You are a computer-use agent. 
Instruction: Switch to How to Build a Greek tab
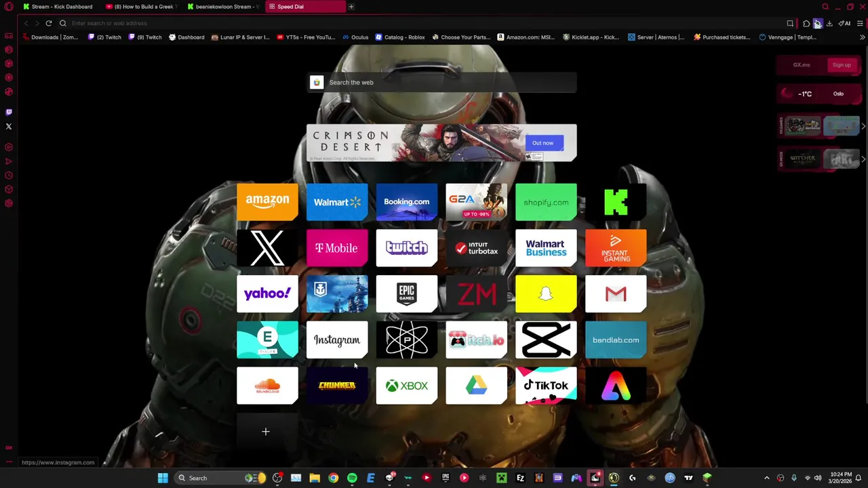pos(142,7)
